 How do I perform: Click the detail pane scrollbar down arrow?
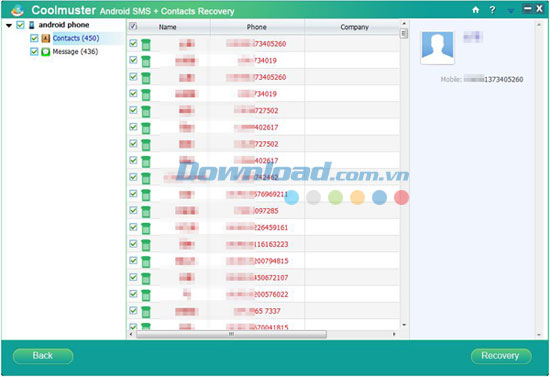pos(539,335)
